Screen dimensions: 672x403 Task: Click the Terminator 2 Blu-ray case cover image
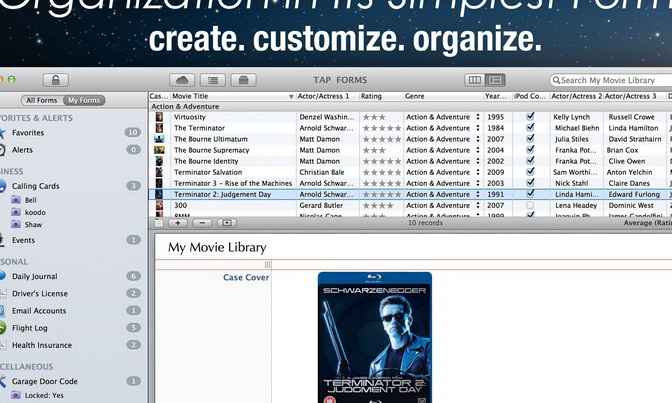click(x=375, y=337)
